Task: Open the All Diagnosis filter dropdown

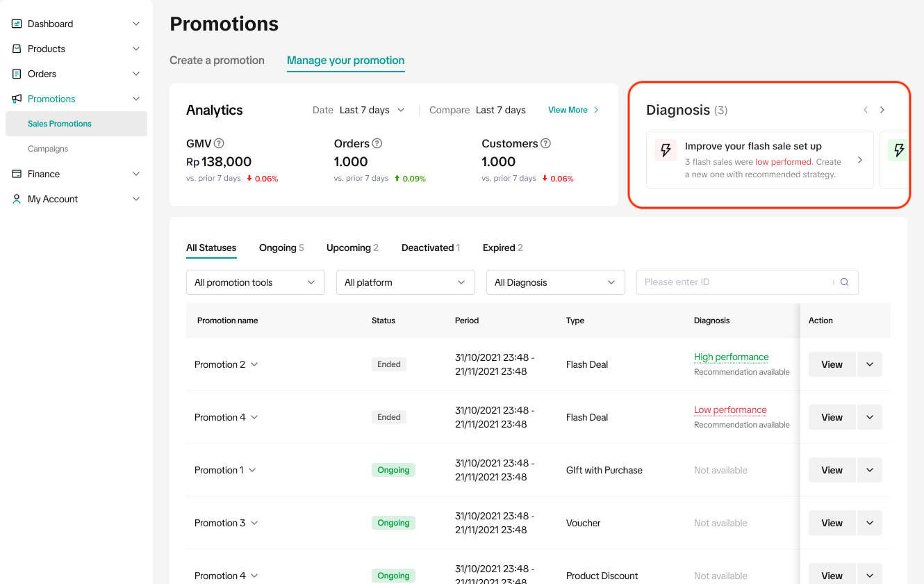Action: [x=555, y=282]
